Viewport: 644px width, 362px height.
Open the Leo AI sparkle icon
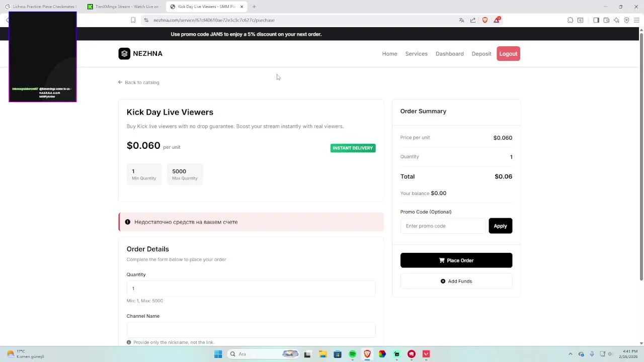pos(616,20)
